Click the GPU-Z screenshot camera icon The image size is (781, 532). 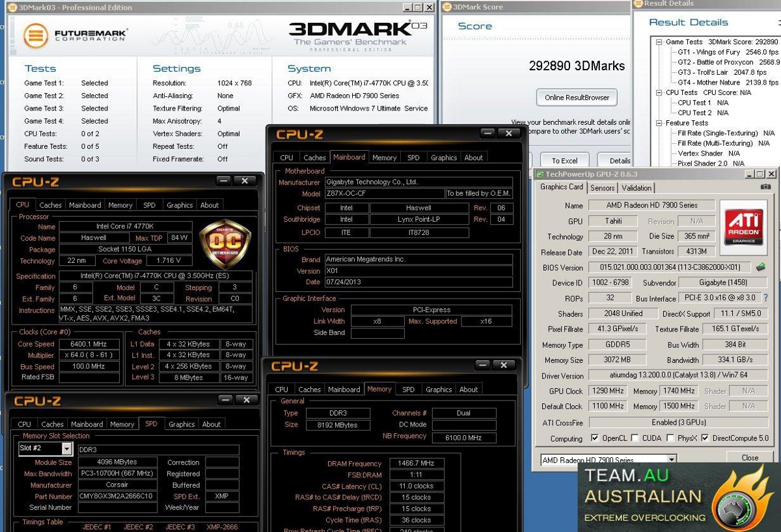tap(765, 187)
